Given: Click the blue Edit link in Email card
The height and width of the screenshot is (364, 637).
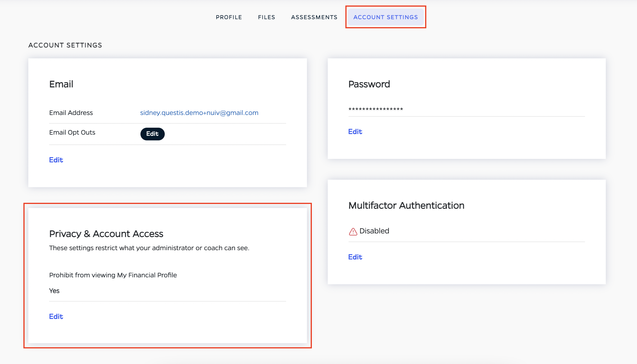Looking at the screenshot, I should click(x=56, y=160).
